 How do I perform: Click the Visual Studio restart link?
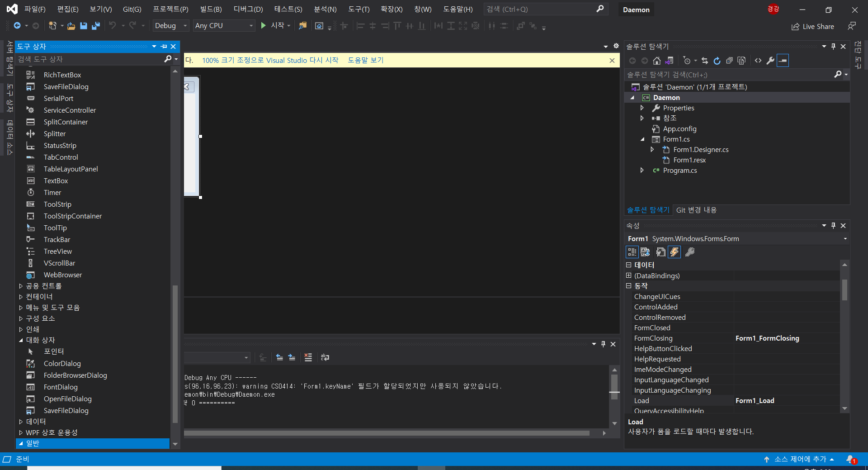[x=270, y=60]
